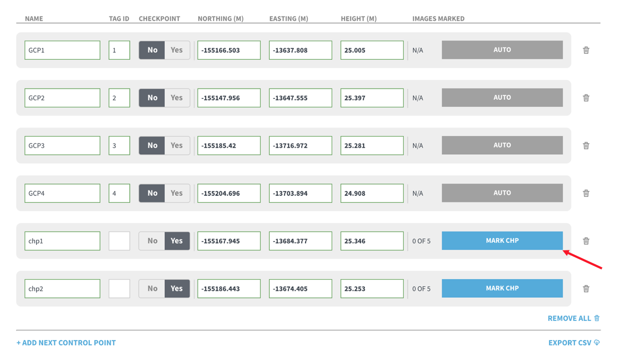Screen dimensions: 634x364
Task: Click the AUTO button in GCP2 row
Action: 502,97
